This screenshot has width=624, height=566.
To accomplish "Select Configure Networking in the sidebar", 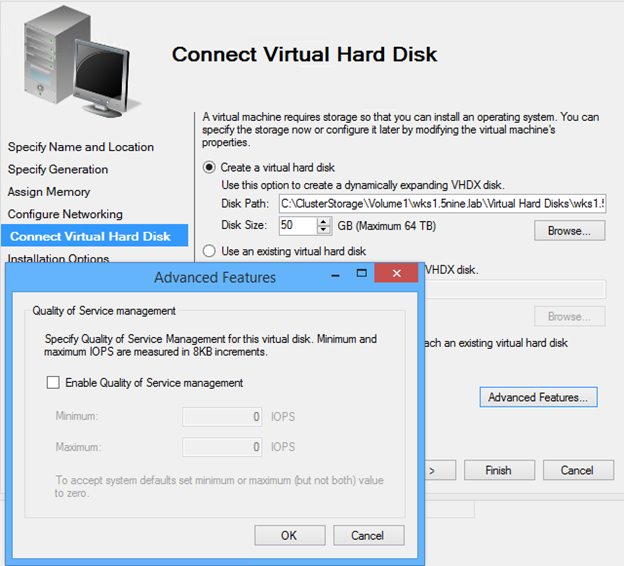I will click(x=65, y=214).
